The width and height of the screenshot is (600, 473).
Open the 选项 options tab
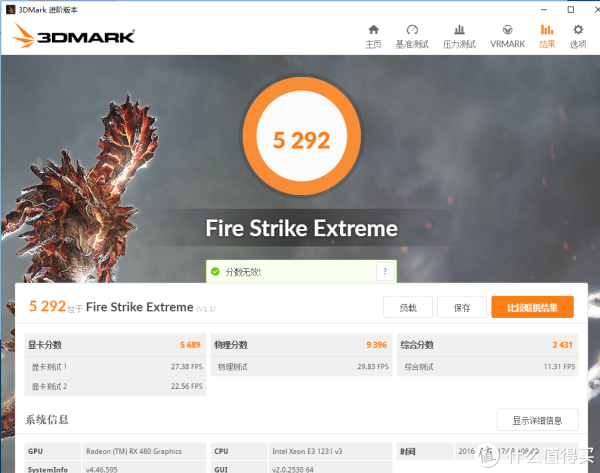coord(578,37)
